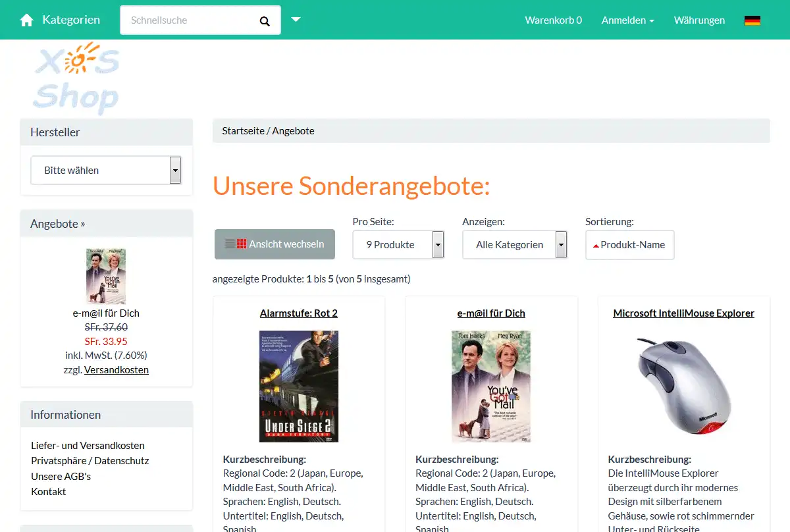Click the Ansicht wechseln button
This screenshot has width=790, height=532.
tap(275, 244)
